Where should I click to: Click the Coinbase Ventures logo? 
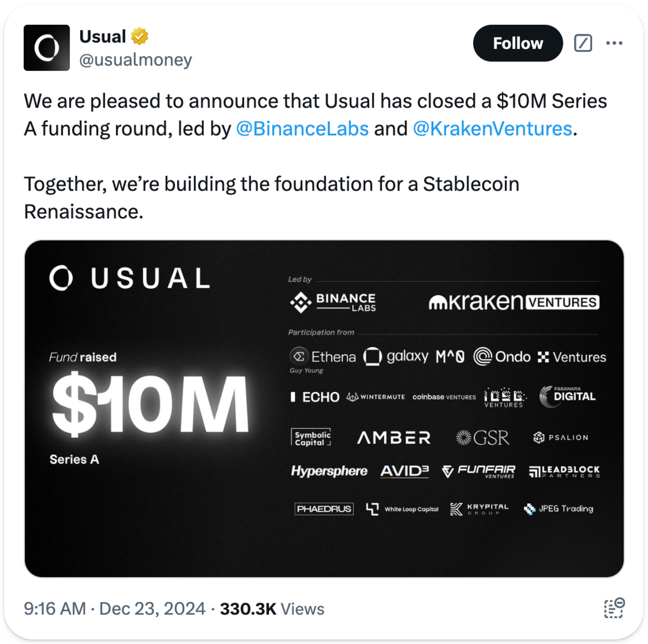[444, 397]
